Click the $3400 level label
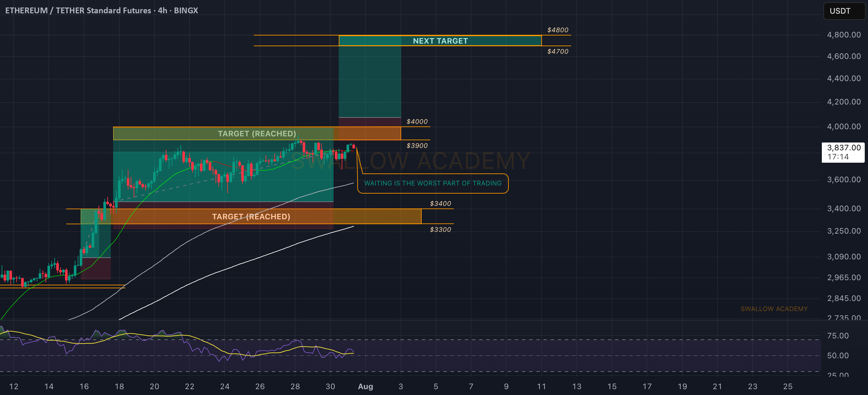Screen dimensions: 868x395 click(x=440, y=203)
